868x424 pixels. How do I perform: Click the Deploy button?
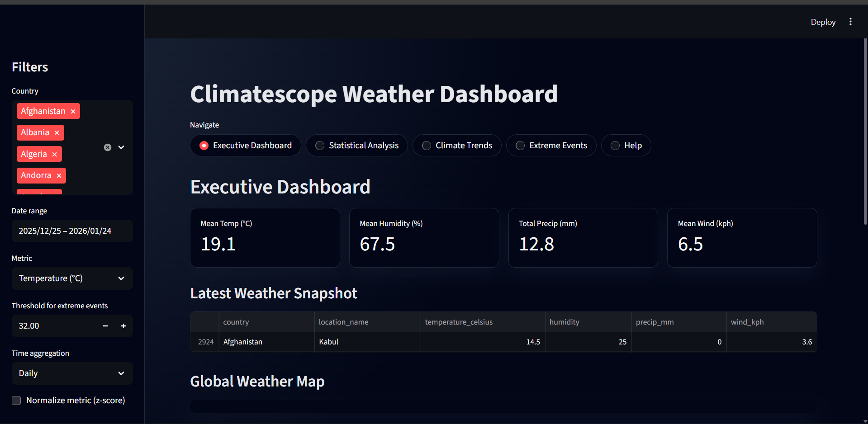[823, 22]
